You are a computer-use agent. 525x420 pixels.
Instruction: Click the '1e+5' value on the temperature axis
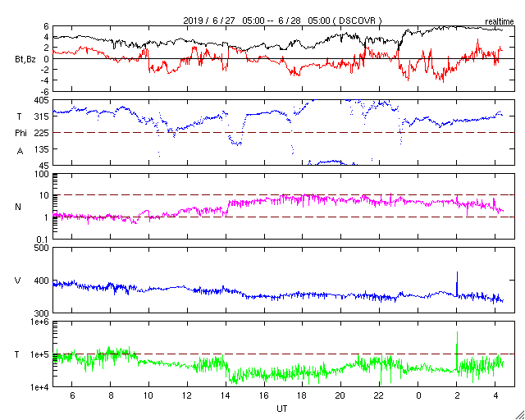[x=40, y=354]
